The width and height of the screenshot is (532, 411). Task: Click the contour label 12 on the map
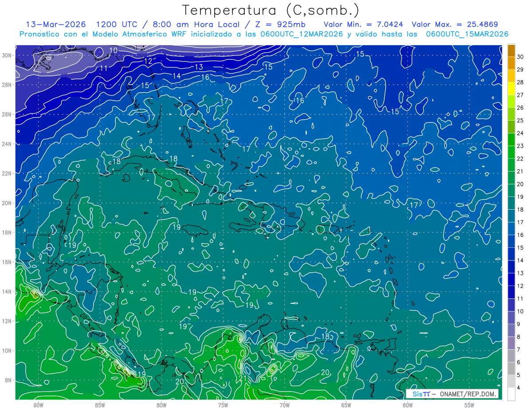[148, 61]
